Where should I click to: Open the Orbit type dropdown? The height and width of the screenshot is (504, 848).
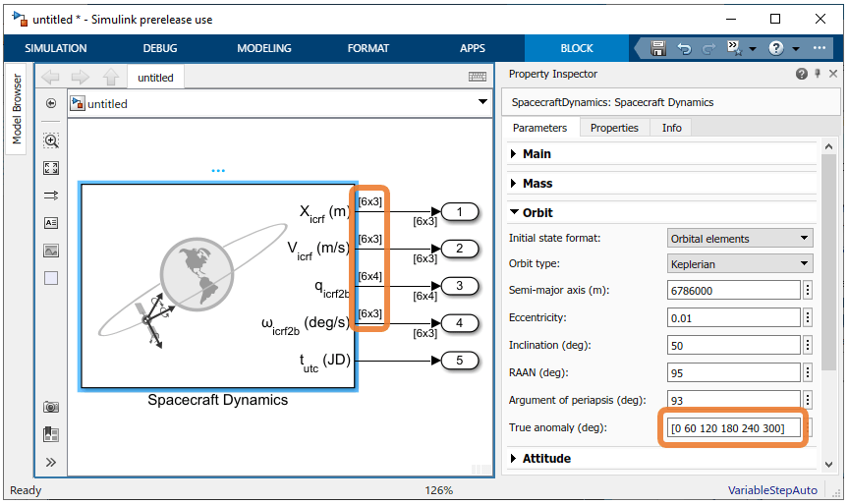click(740, 264)
